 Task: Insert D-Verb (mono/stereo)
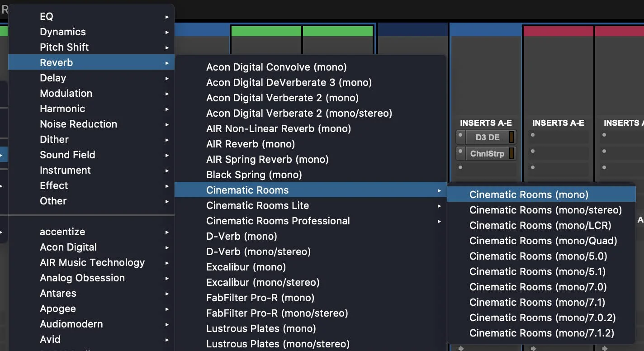[x=311, y=251]
